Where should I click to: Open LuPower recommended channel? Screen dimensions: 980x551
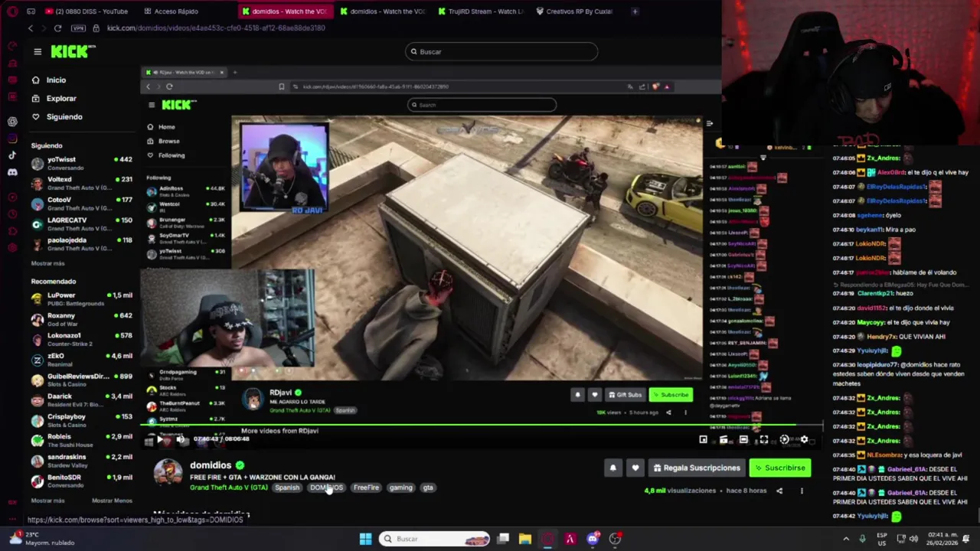pyautogui.click(x=81, y=298)
